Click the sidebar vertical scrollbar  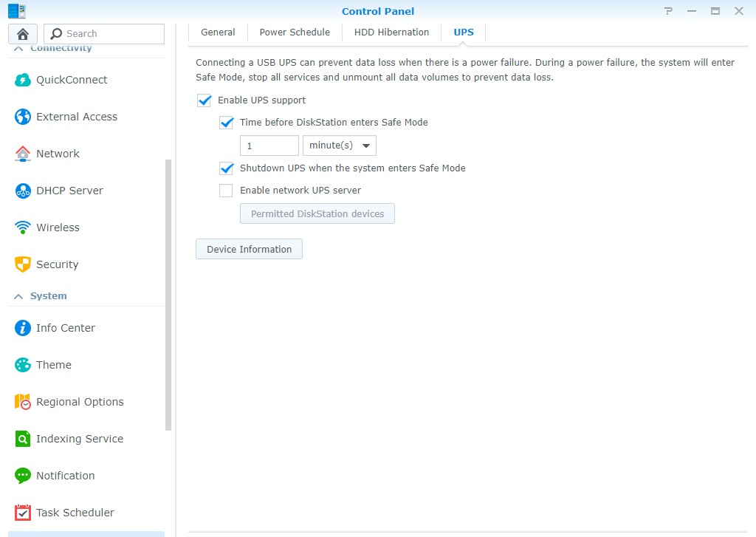tap(168, 295)
